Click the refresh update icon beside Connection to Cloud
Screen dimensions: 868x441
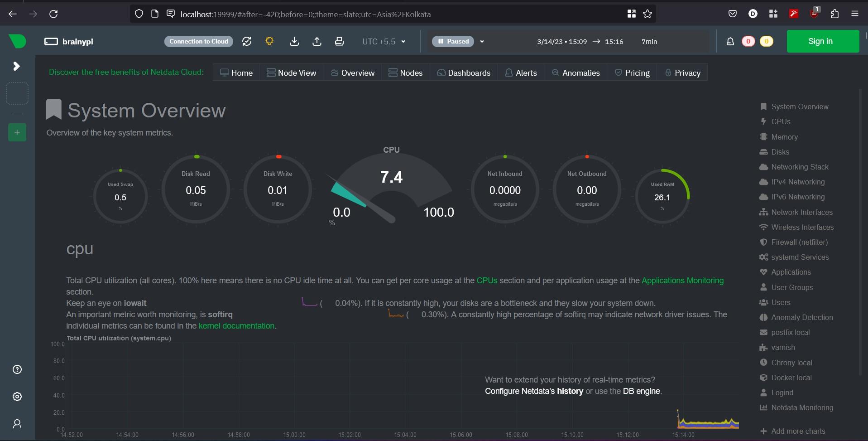(x=247, y=41)
